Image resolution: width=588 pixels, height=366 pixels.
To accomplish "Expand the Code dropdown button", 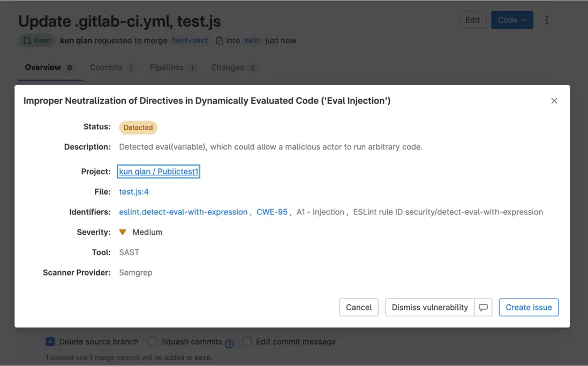I will click(512, 20).
